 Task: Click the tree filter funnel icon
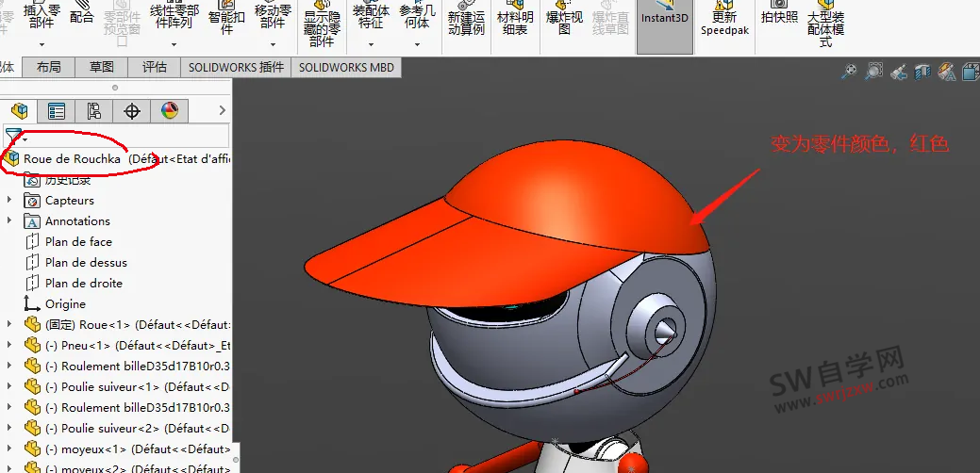coord(14,136)
